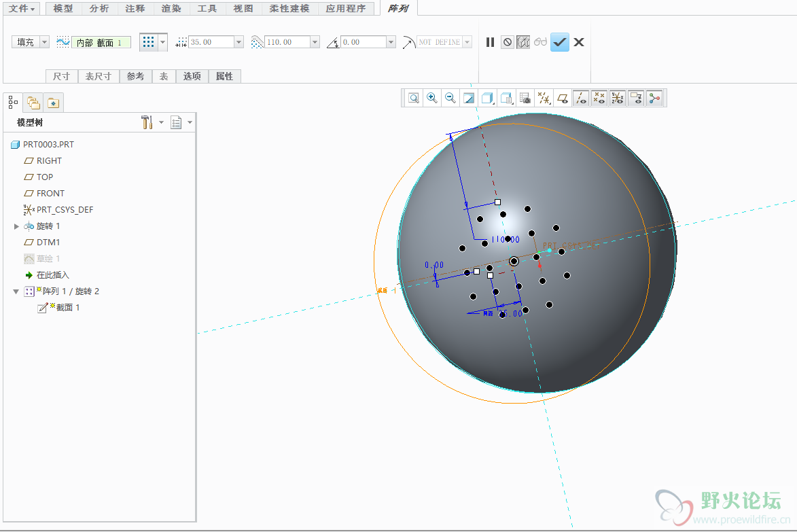Switch to the 注释 ribbon tab

pos(135,9)
